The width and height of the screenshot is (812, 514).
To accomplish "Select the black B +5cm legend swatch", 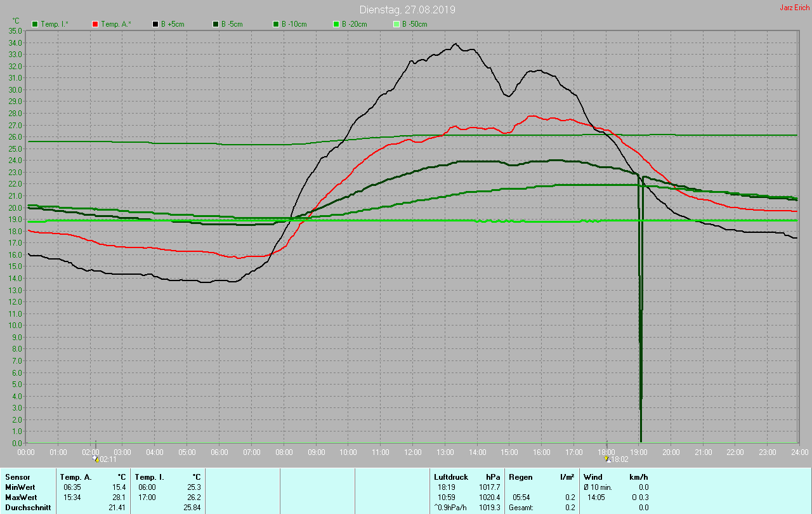I will point(155,24).
